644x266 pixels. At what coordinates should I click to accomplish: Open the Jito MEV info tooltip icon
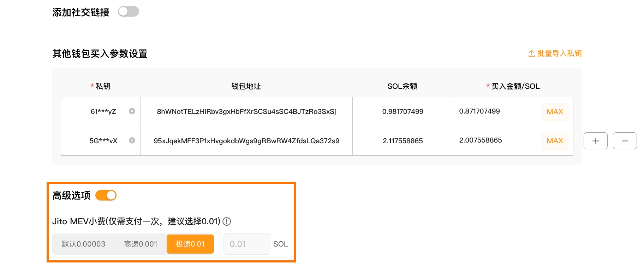[x=227, y=221]
